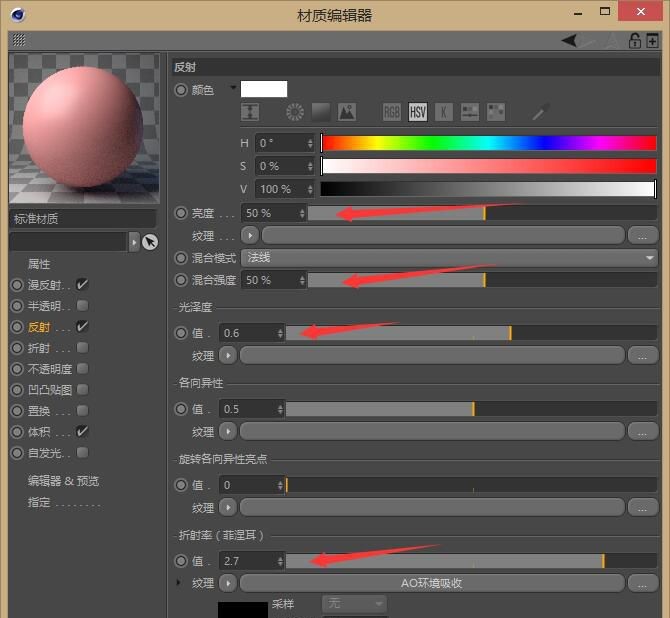
Task: Open the 采样 dropdown
Action: point(354,603)
